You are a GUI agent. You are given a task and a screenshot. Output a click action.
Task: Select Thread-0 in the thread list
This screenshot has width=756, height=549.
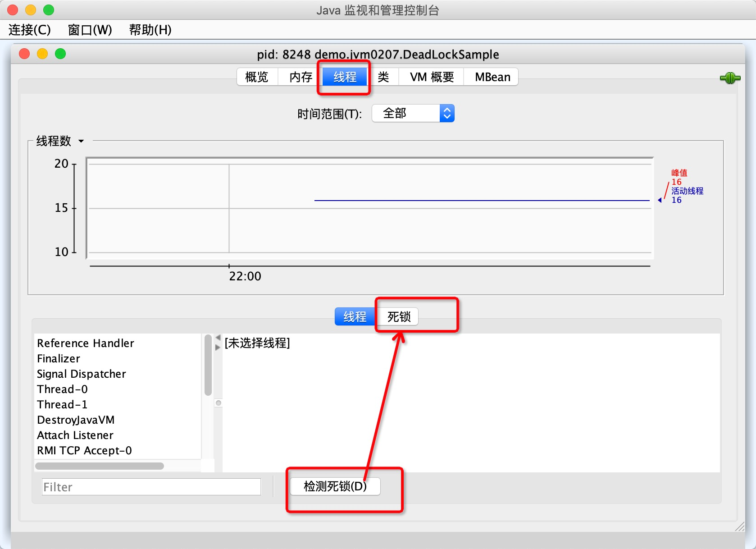(62, 389)
